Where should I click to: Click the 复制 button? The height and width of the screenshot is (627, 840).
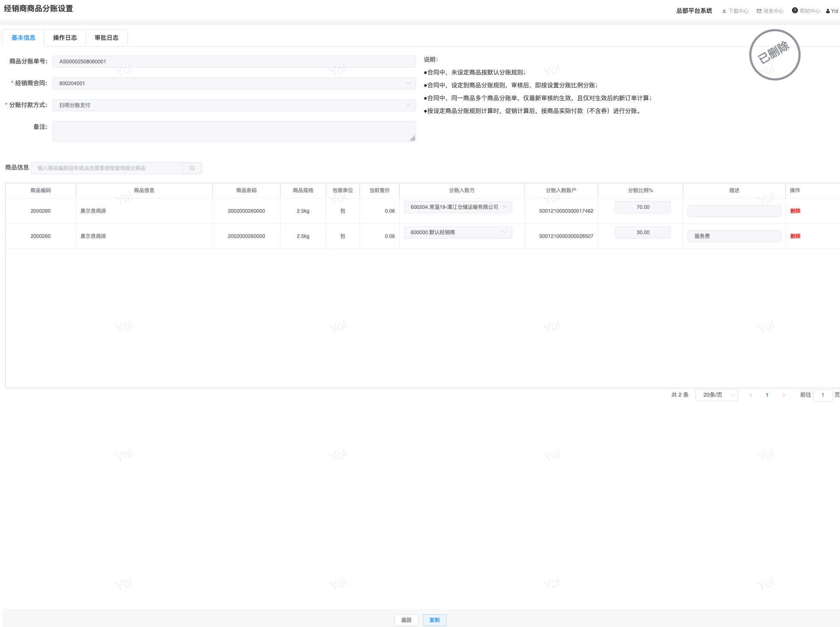coord(434,620)
